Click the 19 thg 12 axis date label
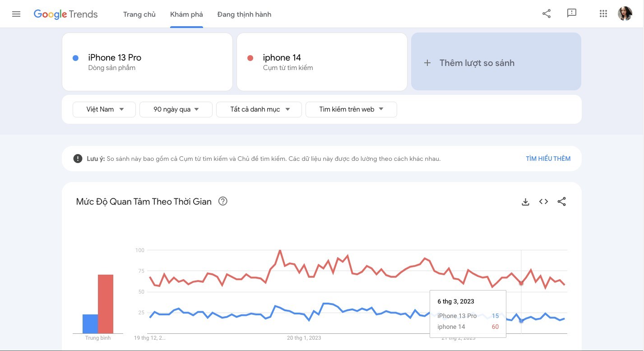Image resolution: width=644 pixels, height=351 pixels. point(150,338)
